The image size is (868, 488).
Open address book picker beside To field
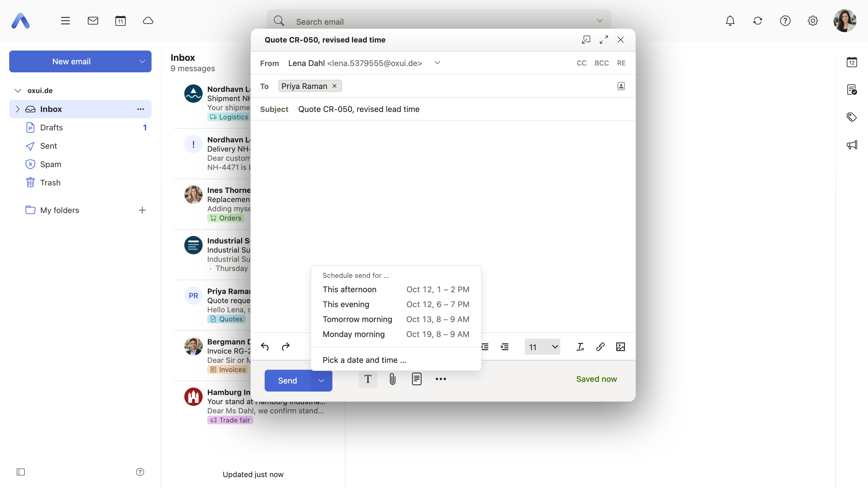point(621,86)
